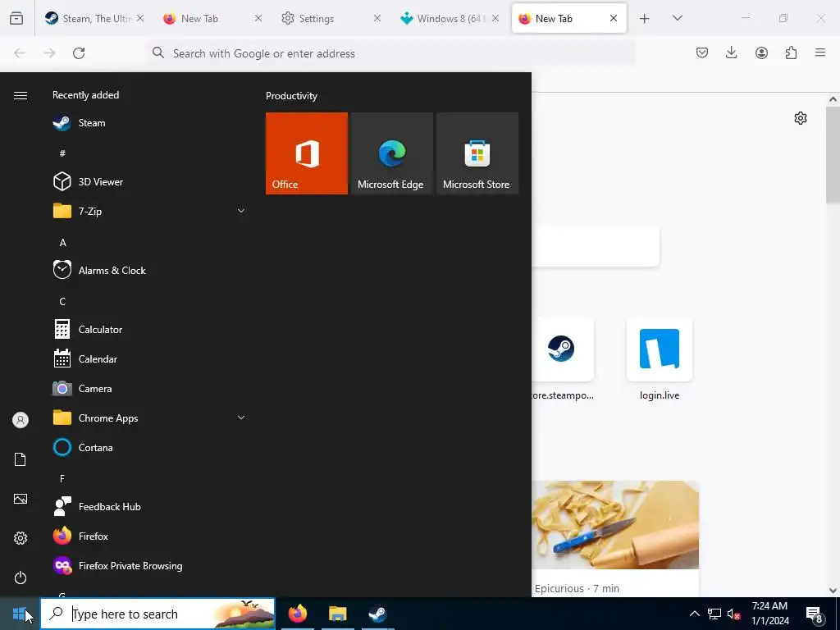
Task: Reload the current page
Action: pyautogui.click(x=79, y=53)
